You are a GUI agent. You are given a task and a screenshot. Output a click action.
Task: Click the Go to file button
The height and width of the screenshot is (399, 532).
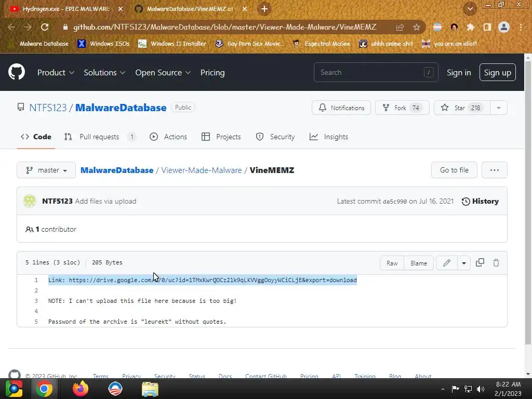click(454, 170)
